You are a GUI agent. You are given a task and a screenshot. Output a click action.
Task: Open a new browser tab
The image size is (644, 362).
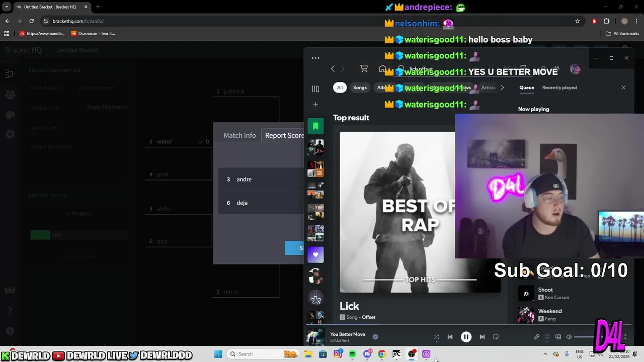98,7
